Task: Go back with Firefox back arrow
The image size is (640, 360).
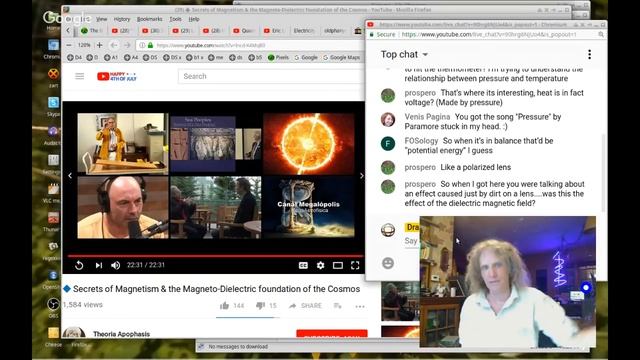Action: (113, 45)
